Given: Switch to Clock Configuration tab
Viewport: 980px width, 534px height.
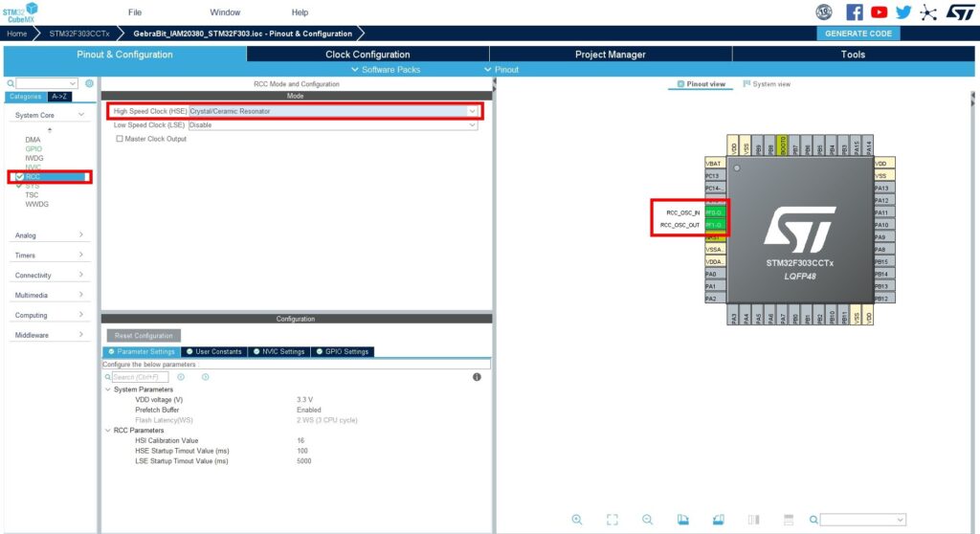Looking at the screenshot, I should pyautogui.click(x=367, y=55).
